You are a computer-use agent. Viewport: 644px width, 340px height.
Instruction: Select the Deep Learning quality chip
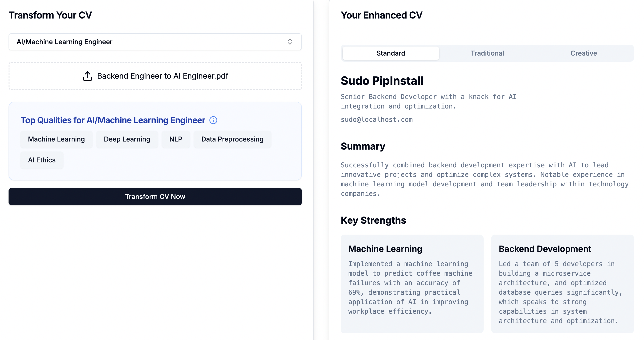pyautogui.click(x=127, y=139)
